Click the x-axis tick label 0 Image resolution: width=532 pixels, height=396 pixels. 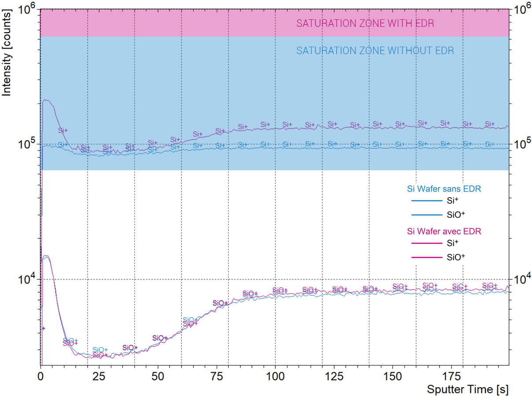[41, 377]
